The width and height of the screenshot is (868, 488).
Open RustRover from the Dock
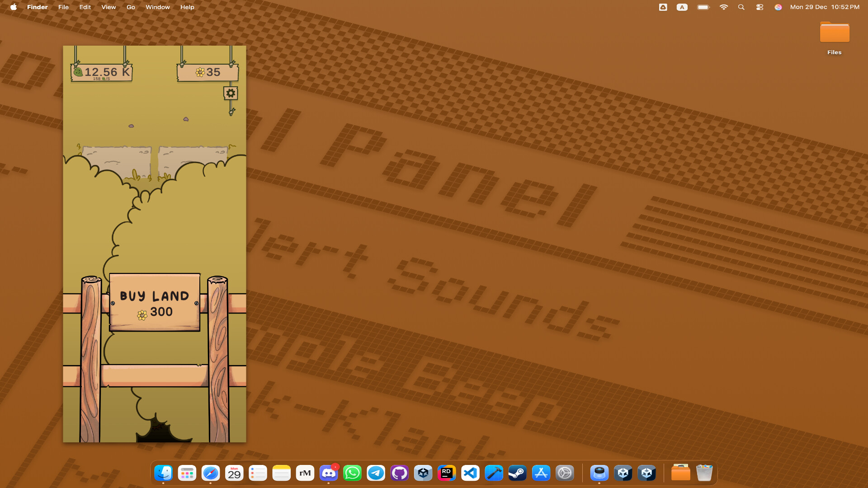coord(447,473)
